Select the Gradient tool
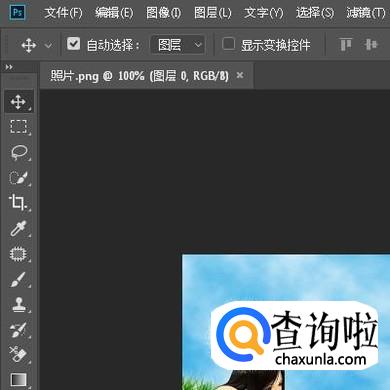This screenshot has width=390, height=390. point(19,379)
